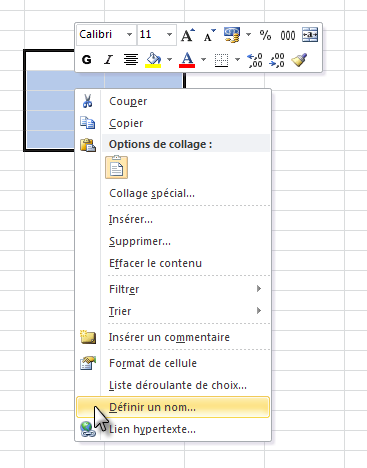The image size is (367, 468).
Task: Choose Copier from the context menu
Action: 173,123
